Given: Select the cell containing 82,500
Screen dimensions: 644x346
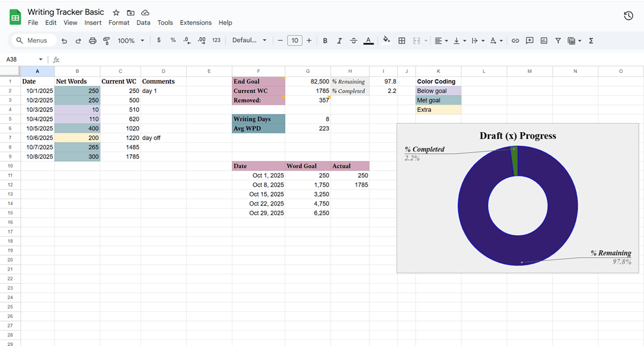Looking at the screenshot, I should click(x=308, y=81).
